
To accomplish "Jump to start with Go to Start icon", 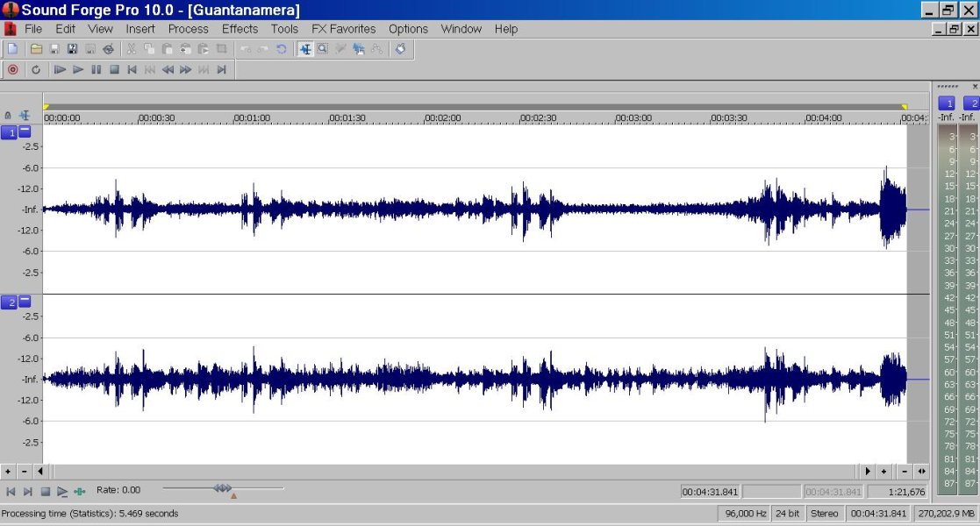I will coord(132,69).
